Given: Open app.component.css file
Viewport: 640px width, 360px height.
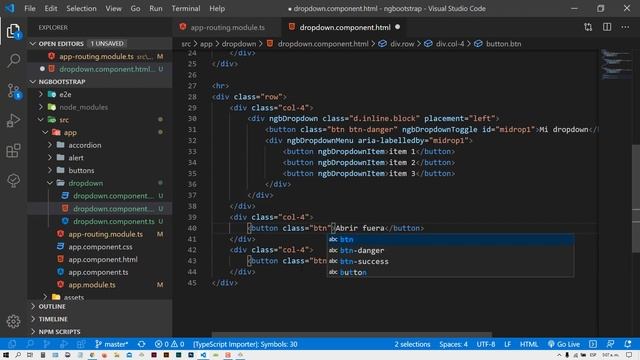Looking at the screenshot, I should 100,247.
